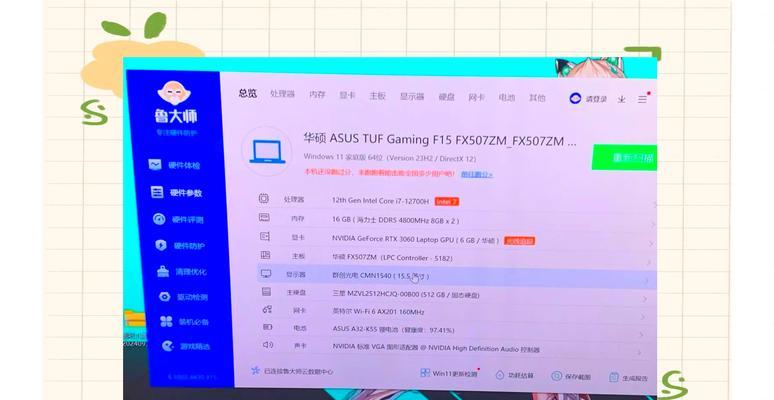Open 游戏精选 games section in sidebar
The width and height of the screenshot is (774, 400).
click(187, 346)
